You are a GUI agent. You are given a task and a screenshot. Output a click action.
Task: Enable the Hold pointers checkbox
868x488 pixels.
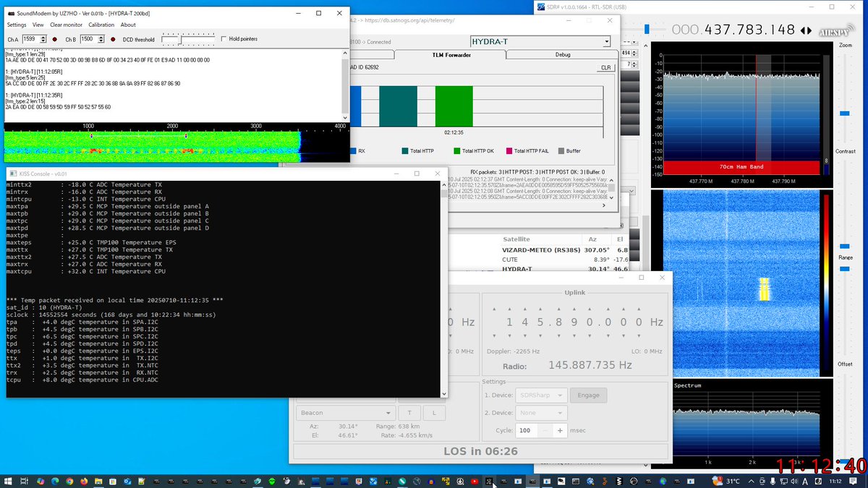(x=224, y=39)
